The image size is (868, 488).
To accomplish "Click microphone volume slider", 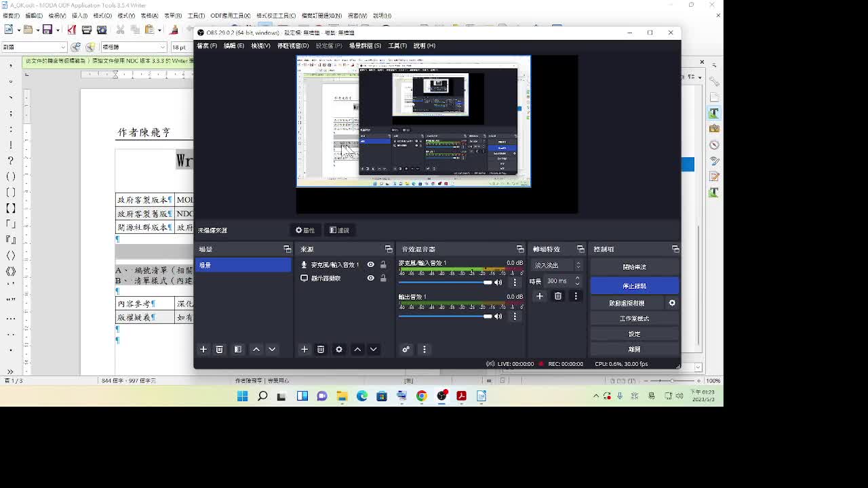I will pyautogui.click(x=445, y=282).
